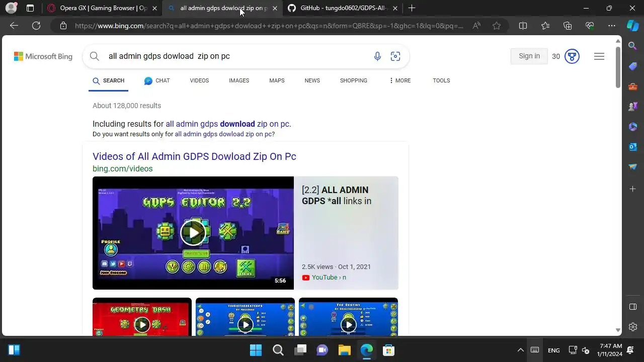Show hidden tray icons chevron

pos(521,350)
